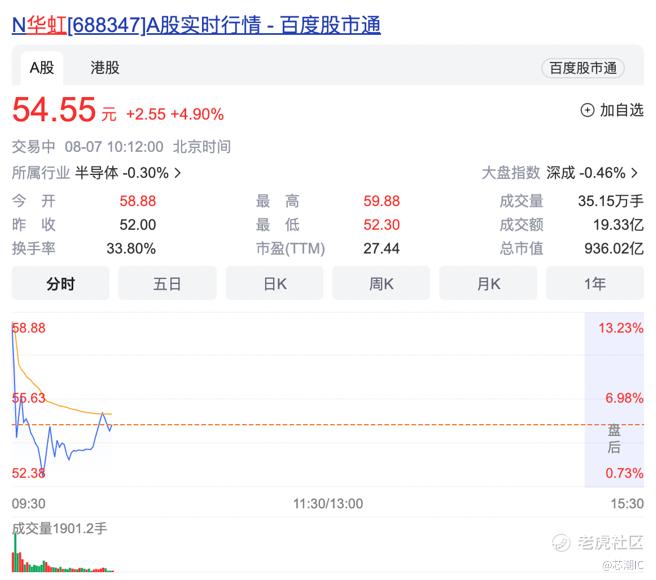Click the 15:30 time axis label

coord(627,503)
